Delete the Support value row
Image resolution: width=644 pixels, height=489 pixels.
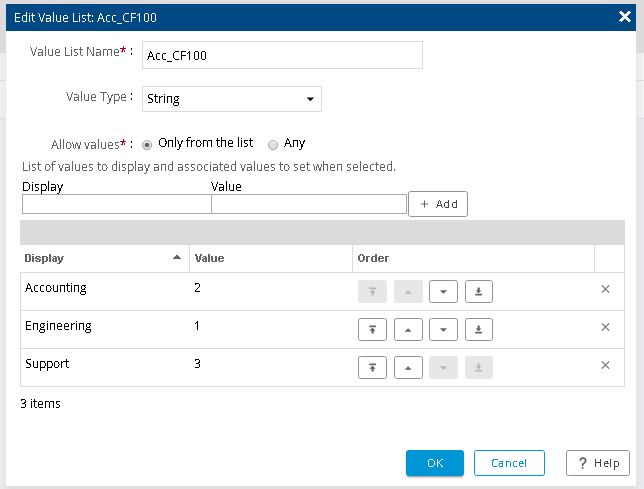click(605, 365)
